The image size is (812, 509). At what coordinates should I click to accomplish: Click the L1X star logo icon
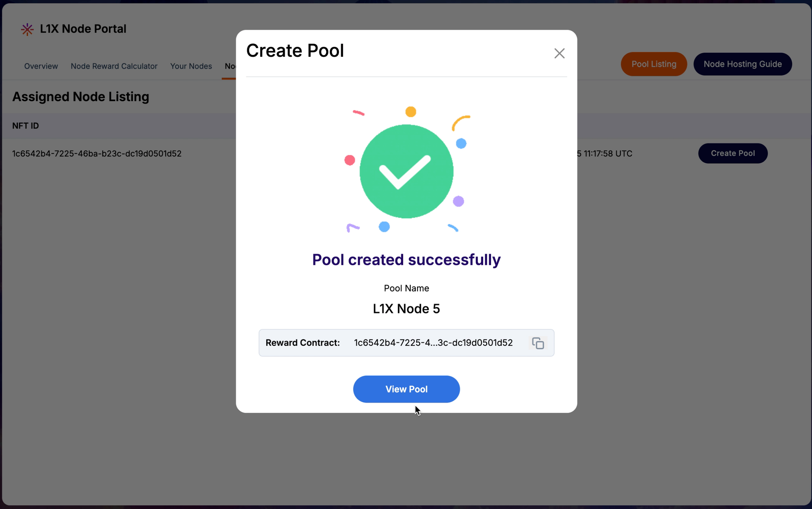coord(27,29)
